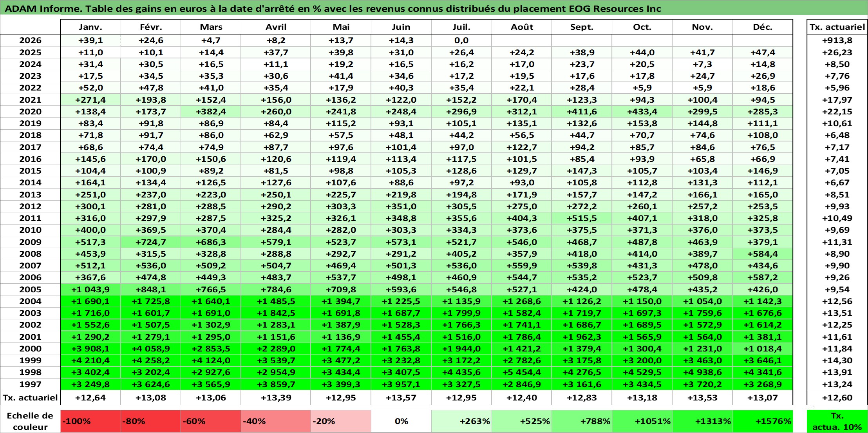Click the +1313% color scale swatch

(x=702, y=421)
